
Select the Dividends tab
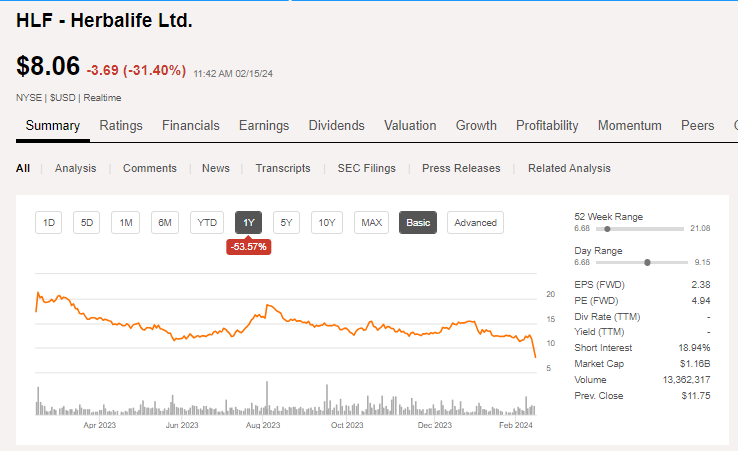[337, 126]
